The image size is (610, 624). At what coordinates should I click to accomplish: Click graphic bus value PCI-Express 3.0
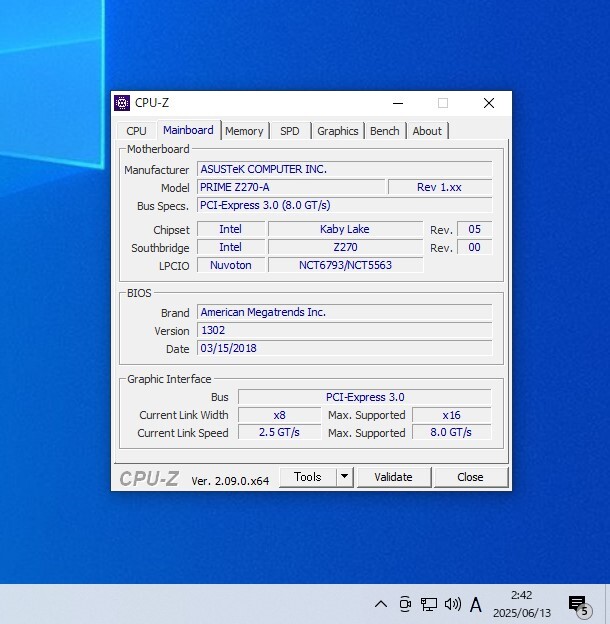point(365,397)
